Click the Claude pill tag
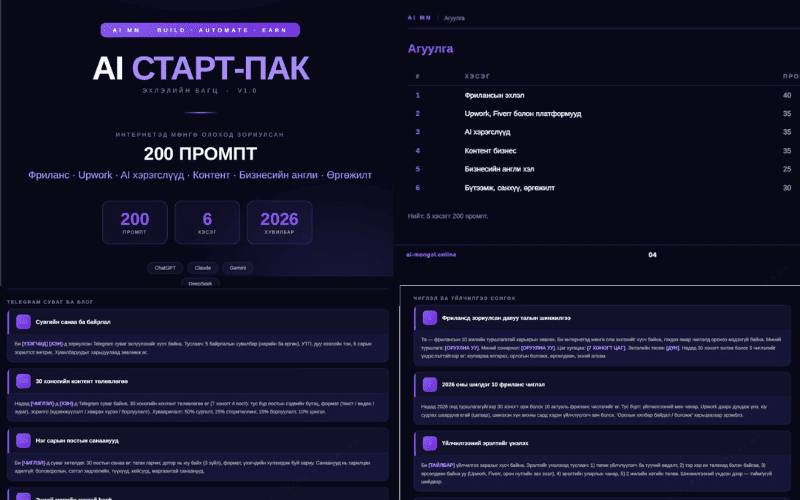Image resolution: width=800 pixels, height=500 pixels. pos(203,268)
